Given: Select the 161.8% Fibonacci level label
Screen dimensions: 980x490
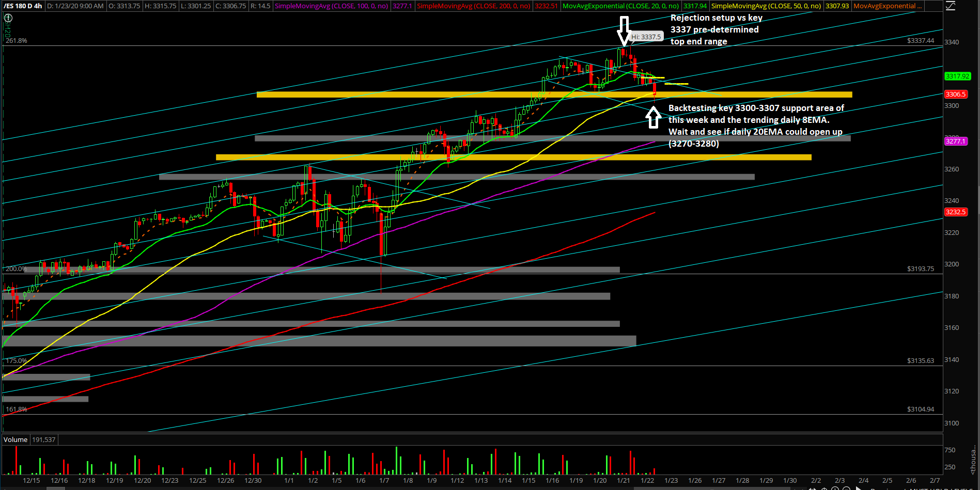Looking at the screenshot, I should click(17, 409).
